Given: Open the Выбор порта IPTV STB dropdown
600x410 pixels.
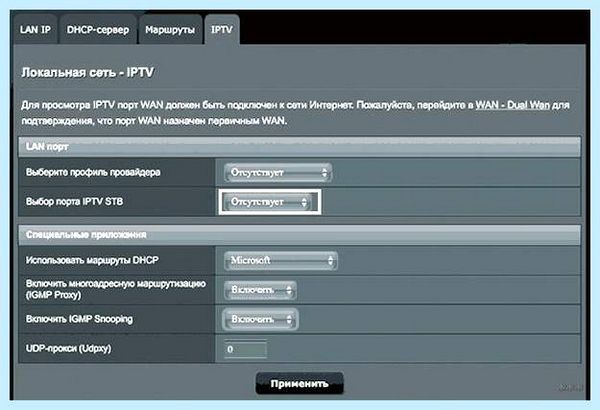Looking at the screenshot, I should [270, 202].
